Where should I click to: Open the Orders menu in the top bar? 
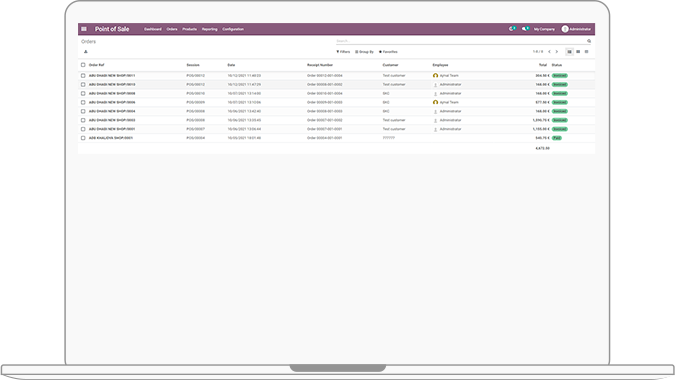pyautogui.click(x=172, y=29)
